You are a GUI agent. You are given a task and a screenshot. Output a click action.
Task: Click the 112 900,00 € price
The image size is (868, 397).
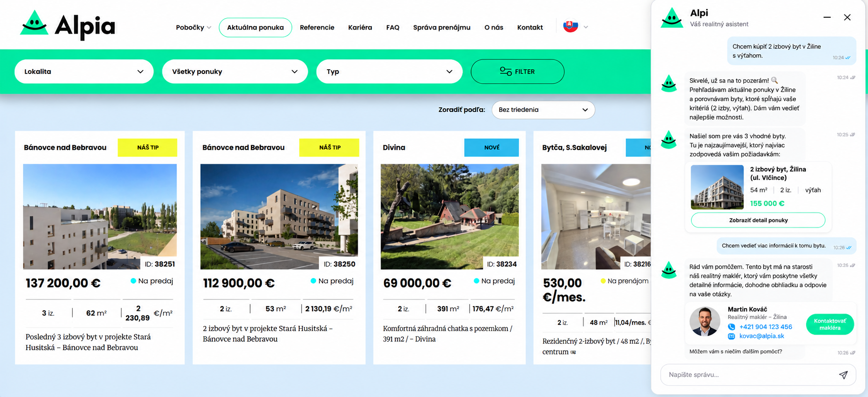(239, 283)
